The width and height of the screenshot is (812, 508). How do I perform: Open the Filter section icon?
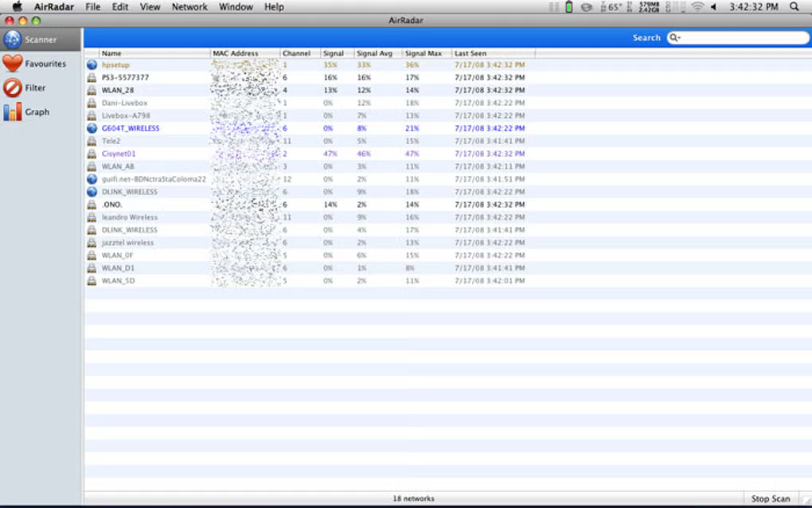13,88
